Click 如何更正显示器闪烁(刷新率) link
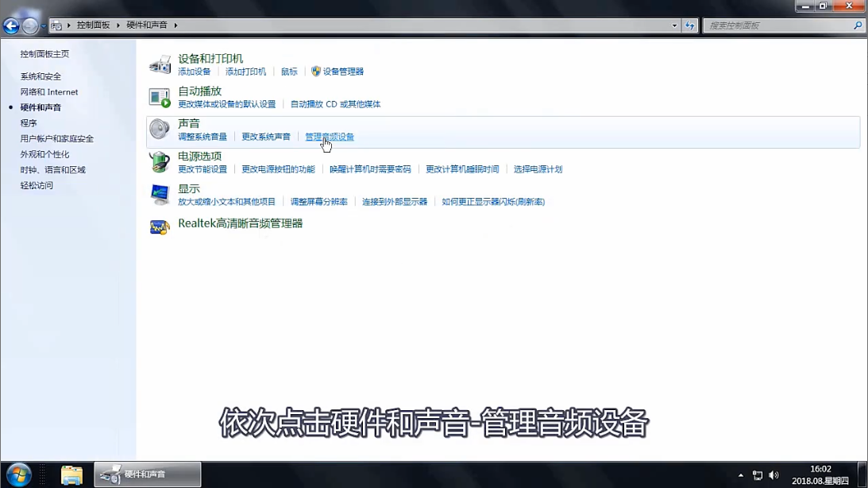This screenshot has height=488, width=868. pos(493,202)
